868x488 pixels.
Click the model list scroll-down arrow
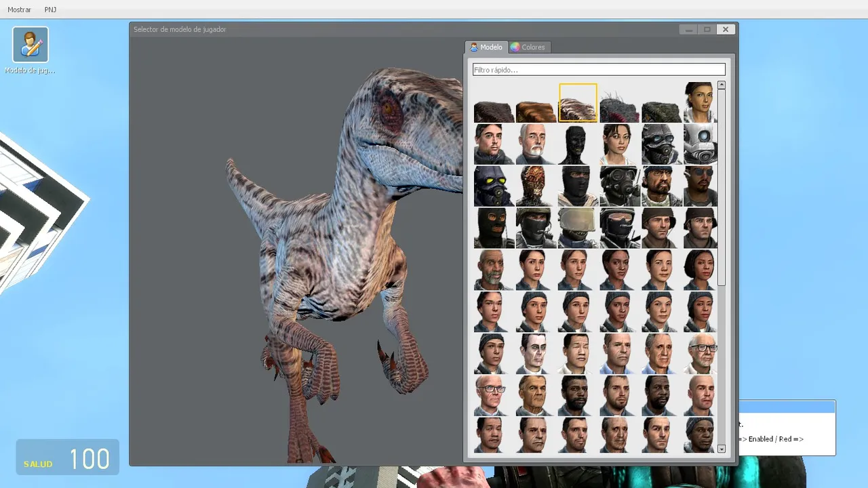tap(722, 449)
